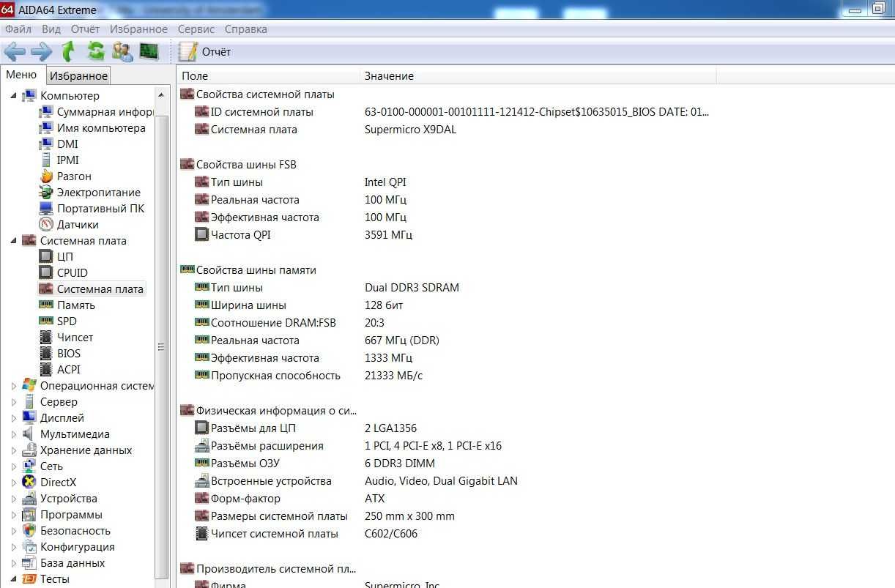This screenshot has height=588, width=895.
Task: Select the DMI tree item
Action: (67, 144)
